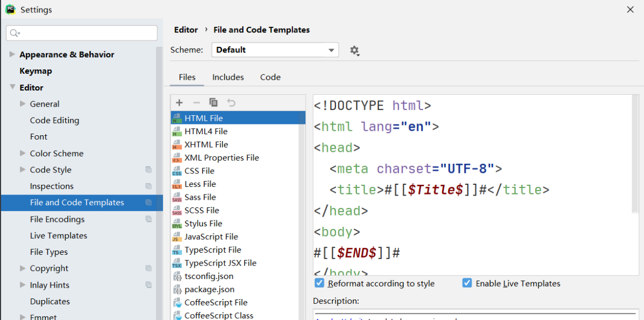Toggle Reformat according to style checkbox
This screenshot has height=320, width=644.
[x=319, y=283]
